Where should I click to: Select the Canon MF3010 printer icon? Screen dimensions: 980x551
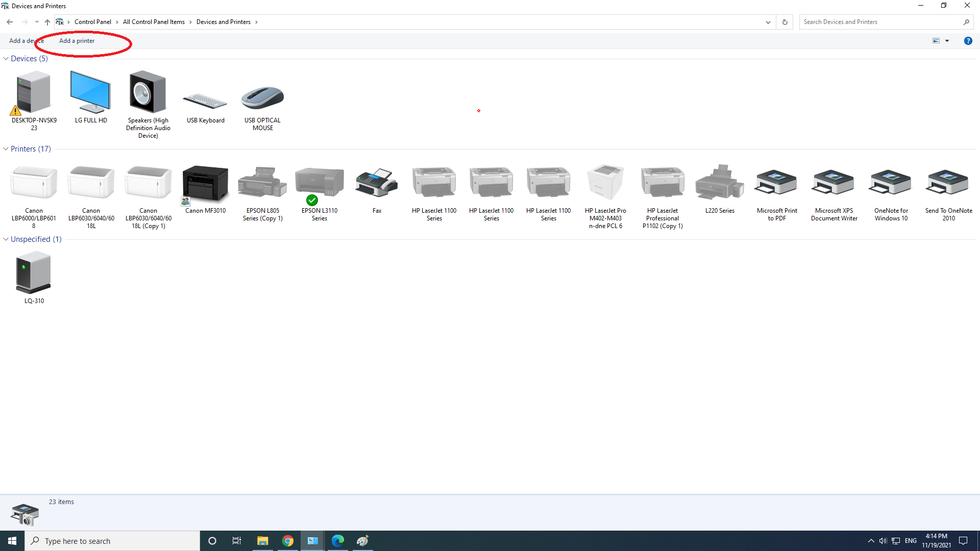coord(205,184)
